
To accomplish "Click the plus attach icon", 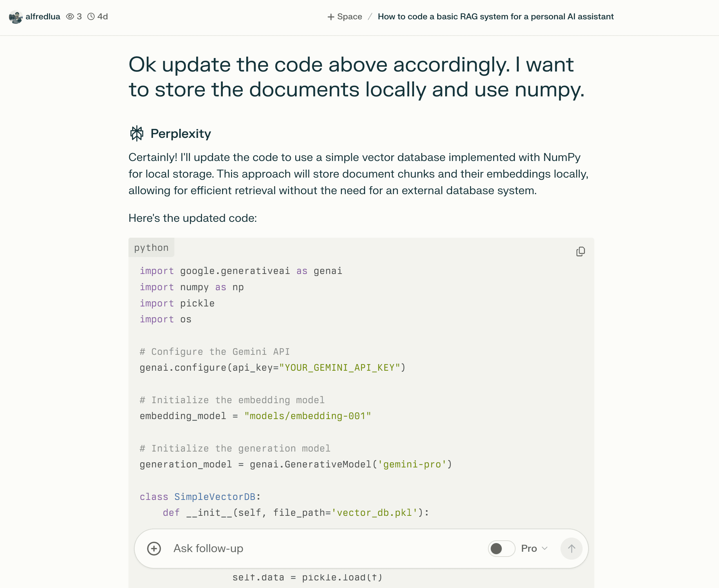I will pos(154,549).
